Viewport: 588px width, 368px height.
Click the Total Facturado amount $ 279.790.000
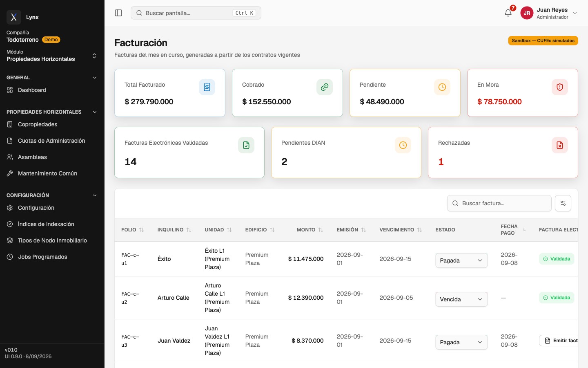[x=149, y=102]
